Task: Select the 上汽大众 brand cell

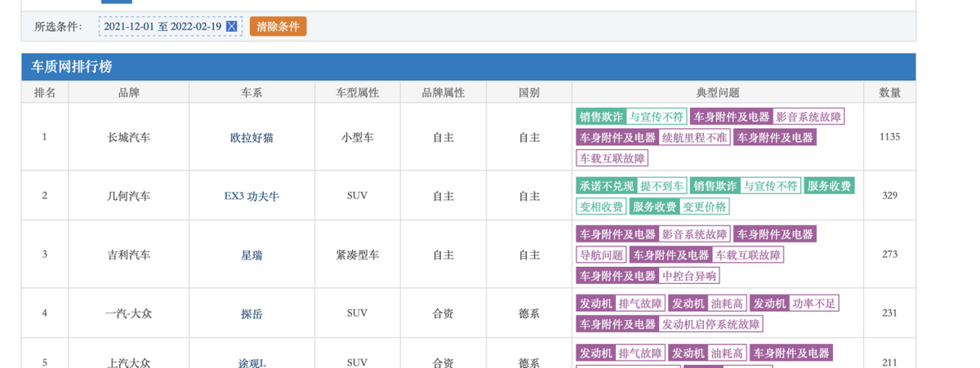Action: tap(129, 363)
